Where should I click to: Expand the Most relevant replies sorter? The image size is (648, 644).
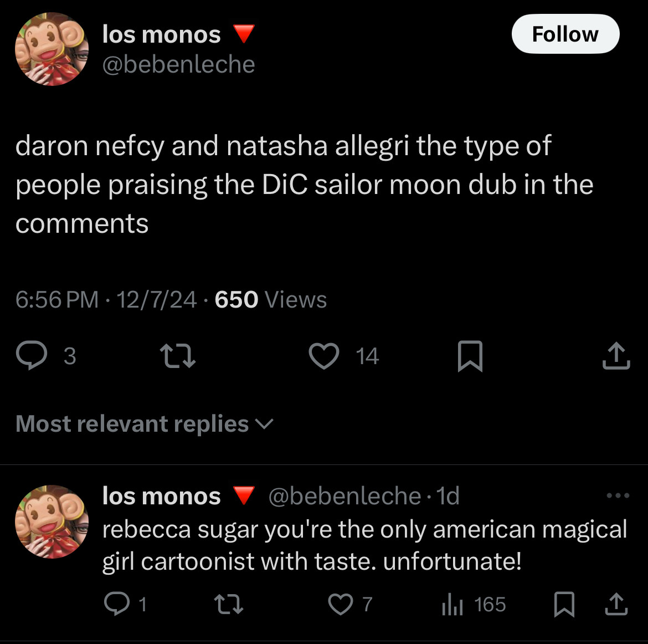click(x=145, y=424)
